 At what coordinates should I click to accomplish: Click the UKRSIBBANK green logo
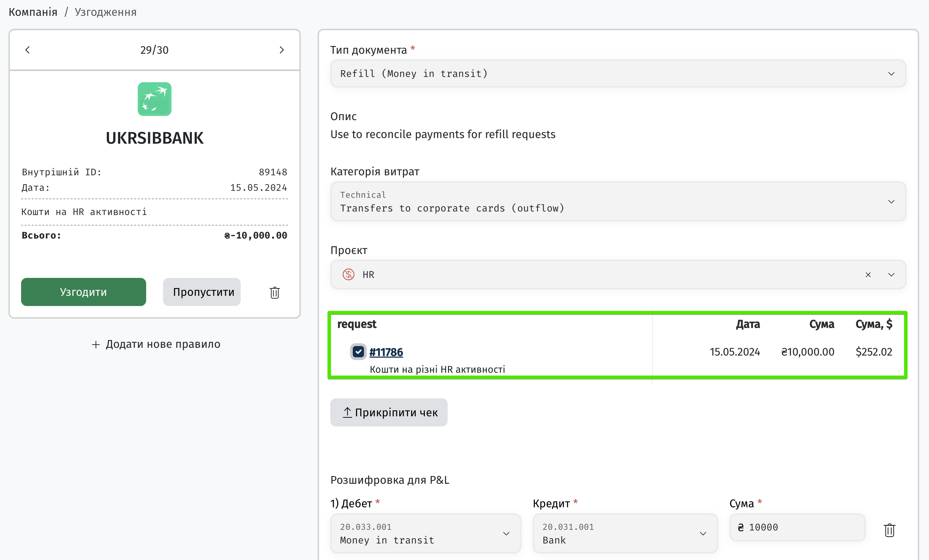(x=155, y=99)
